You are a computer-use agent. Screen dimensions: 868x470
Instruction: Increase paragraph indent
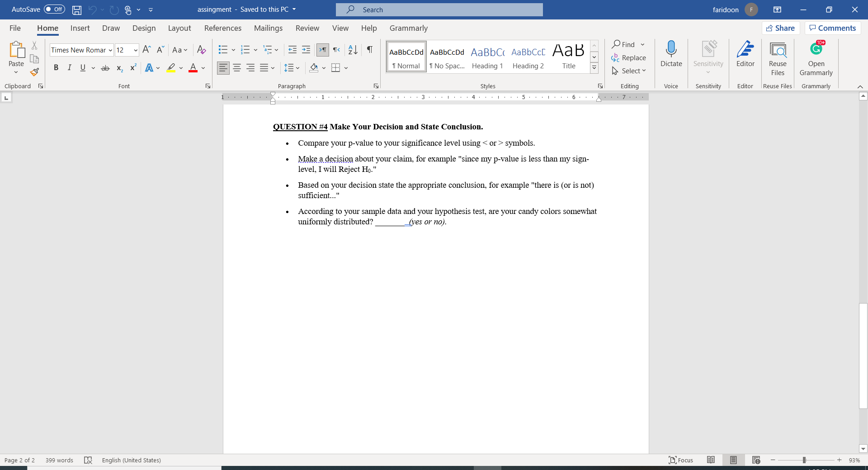pos(306,50)
